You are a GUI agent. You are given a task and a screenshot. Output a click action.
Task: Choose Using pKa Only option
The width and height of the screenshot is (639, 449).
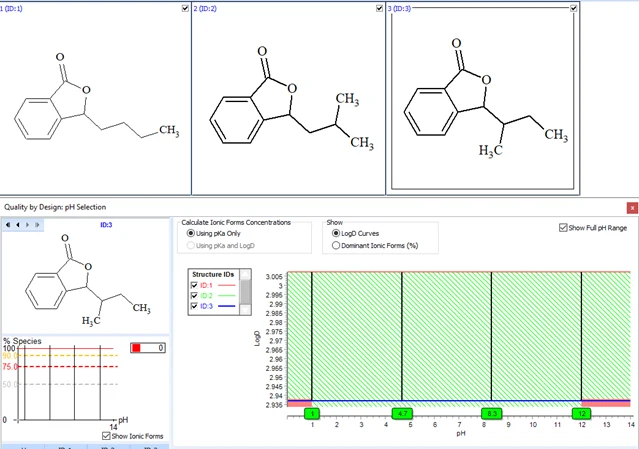coord(190,233)
